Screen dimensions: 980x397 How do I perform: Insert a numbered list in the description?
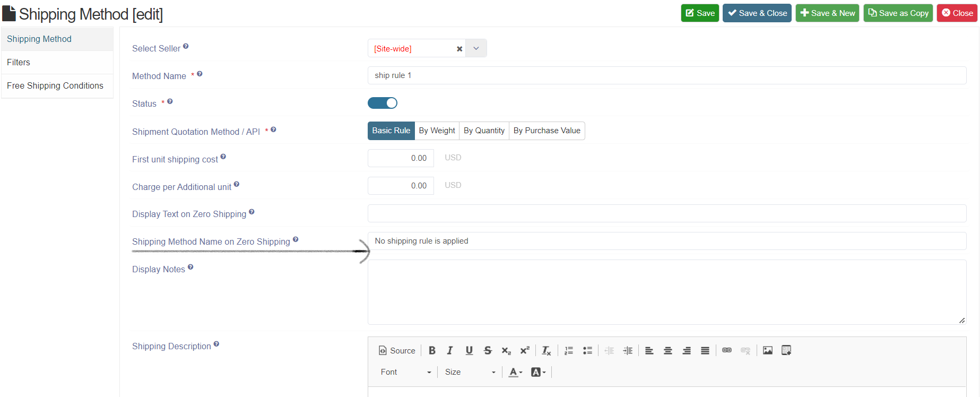tap(569, 350)
